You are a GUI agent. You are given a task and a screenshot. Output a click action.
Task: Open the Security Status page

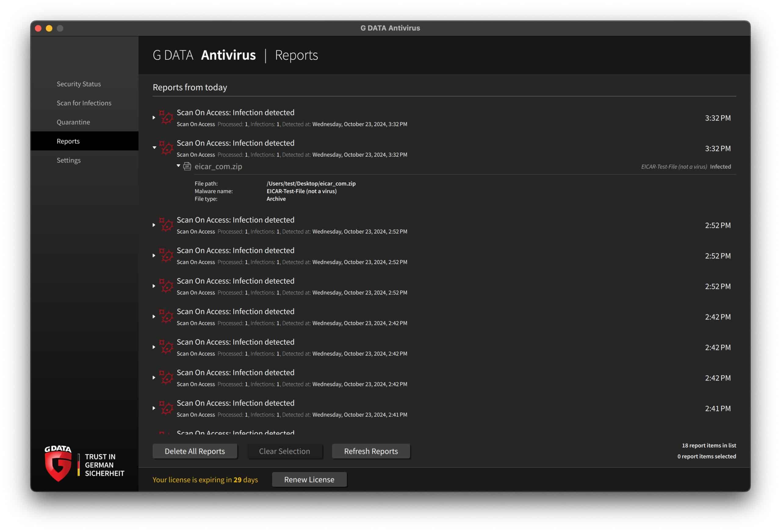click(x=79, y=84)
